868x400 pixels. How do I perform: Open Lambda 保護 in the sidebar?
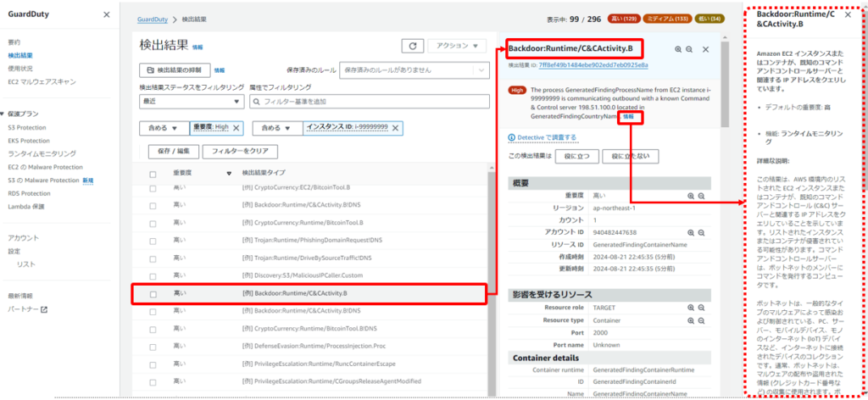[26, 207]
